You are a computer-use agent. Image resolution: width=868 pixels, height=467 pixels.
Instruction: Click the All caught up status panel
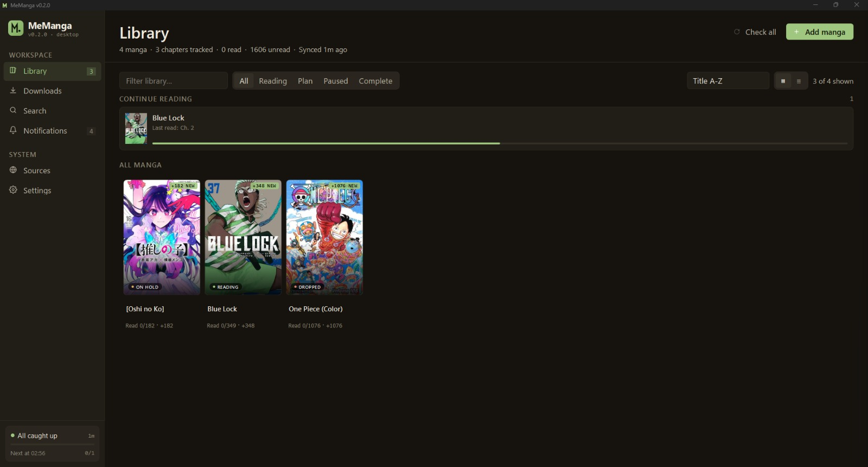click(53, 444)
